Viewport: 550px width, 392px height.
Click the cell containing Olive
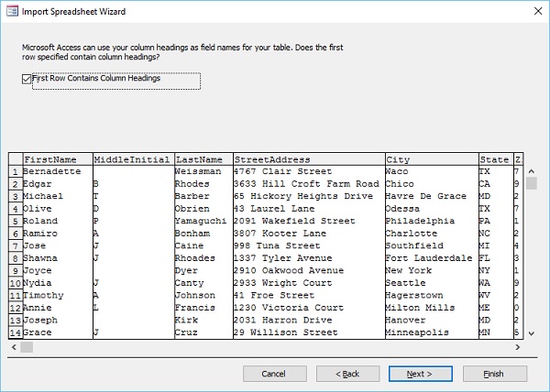point(58,209)
